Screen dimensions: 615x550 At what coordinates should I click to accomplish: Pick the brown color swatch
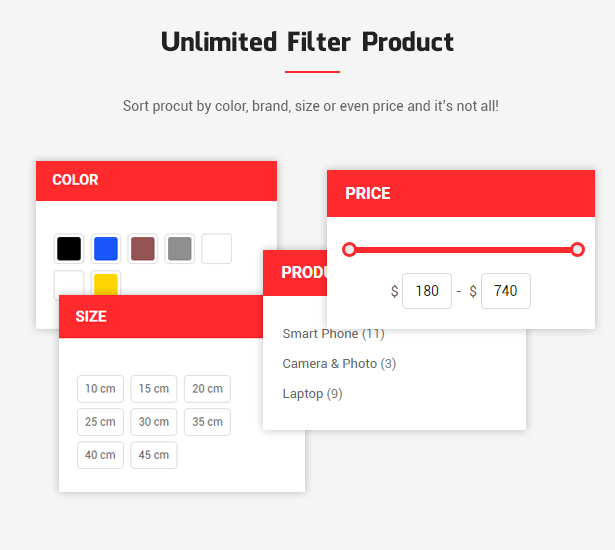pos(143,249)
